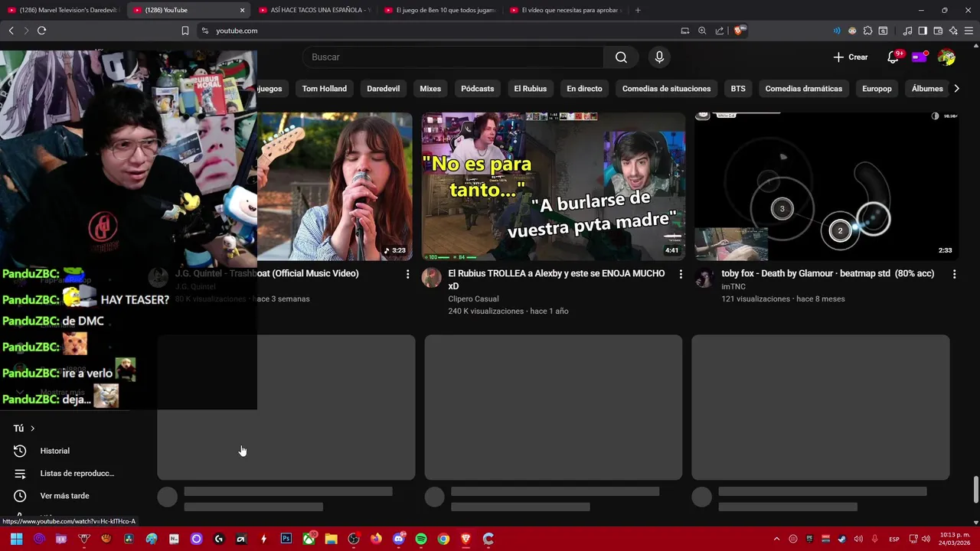The image size is (980, 551).
Task: Select the Comedias de situaciones chip
Action: coord(666,89)
